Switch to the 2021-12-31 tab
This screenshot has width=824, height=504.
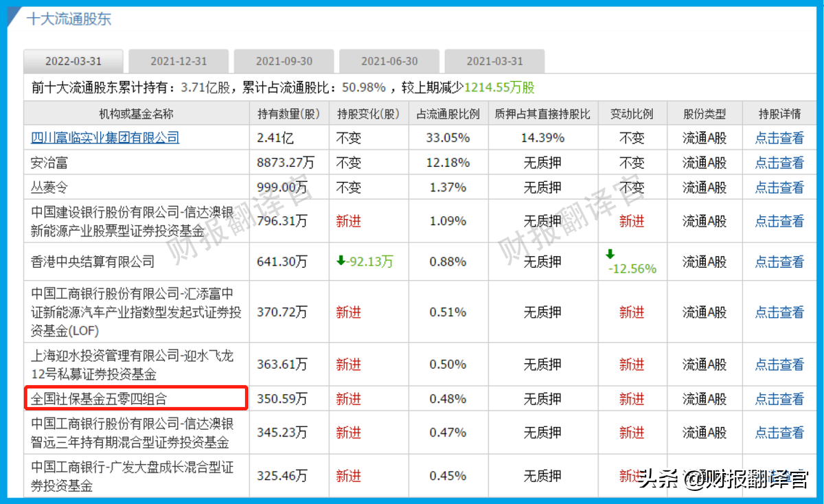click(x=179, y=61)
